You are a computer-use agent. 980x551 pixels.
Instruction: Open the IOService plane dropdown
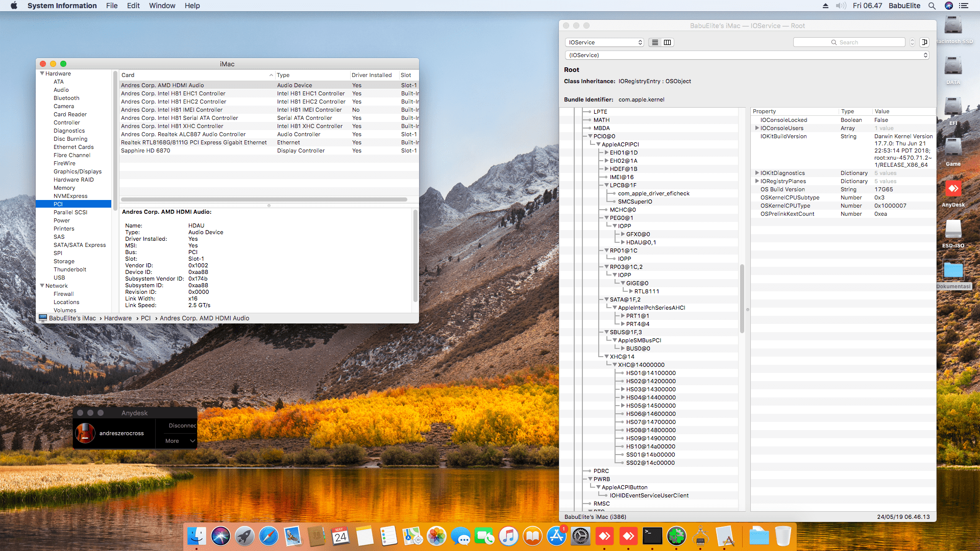tap(604, 42)
